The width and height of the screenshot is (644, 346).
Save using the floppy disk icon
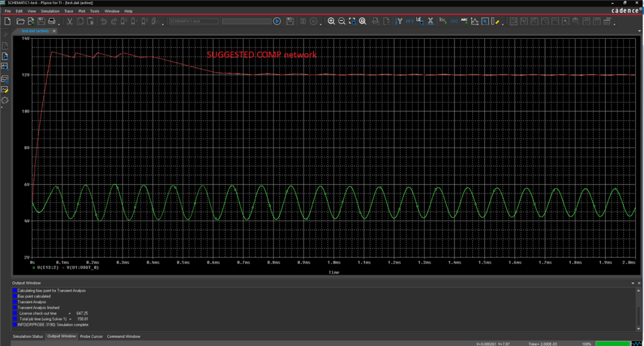(x=41, y=21)
